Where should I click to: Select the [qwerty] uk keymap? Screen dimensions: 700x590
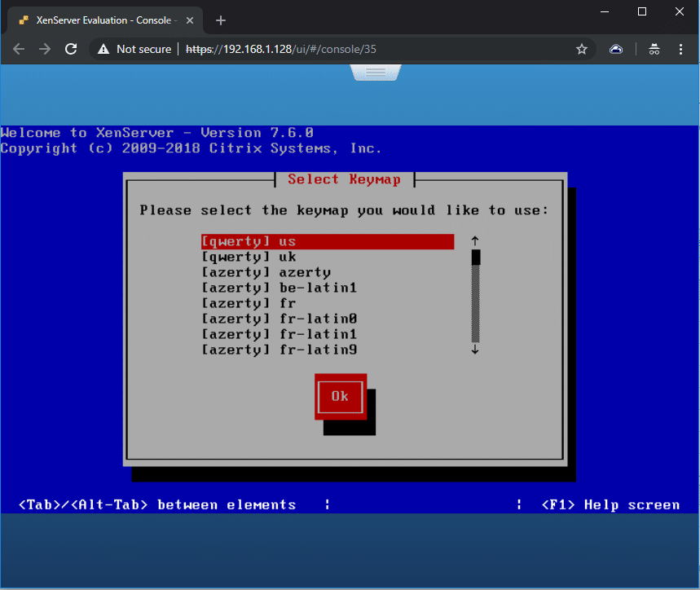point(328,257)
